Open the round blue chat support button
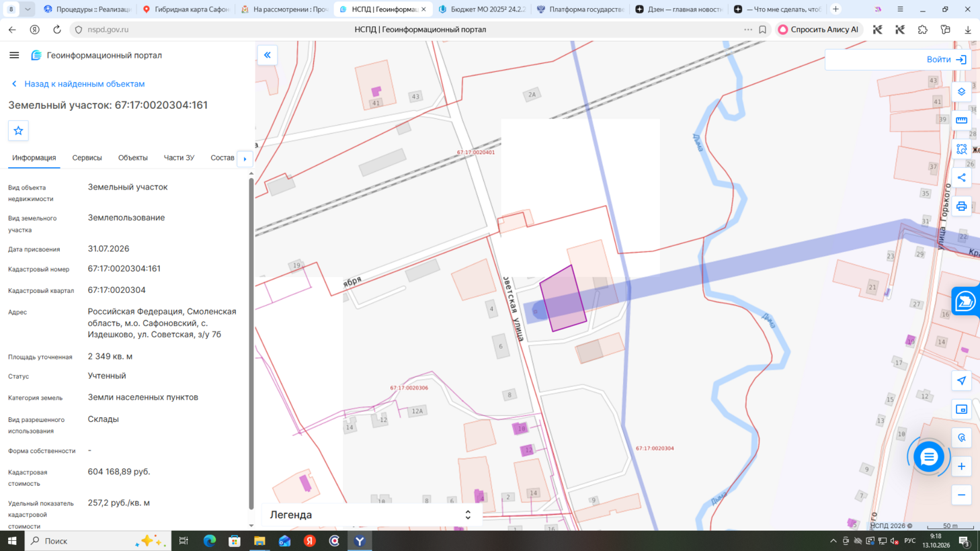 (929, 457)
